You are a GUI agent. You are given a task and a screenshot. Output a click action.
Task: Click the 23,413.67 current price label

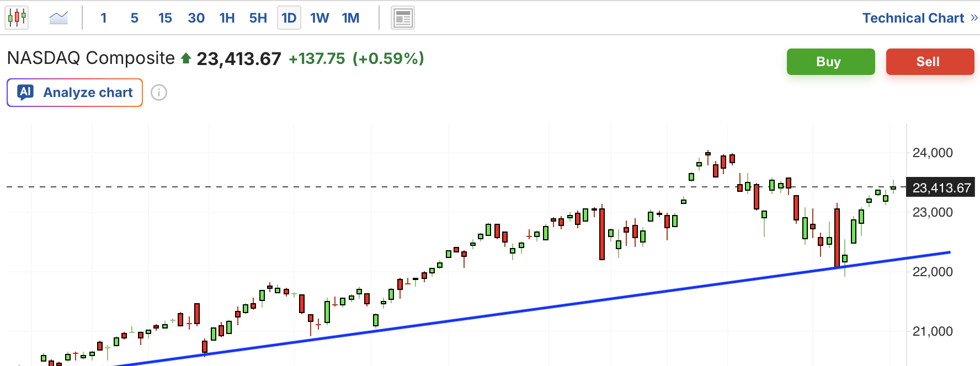click(941, 188)
